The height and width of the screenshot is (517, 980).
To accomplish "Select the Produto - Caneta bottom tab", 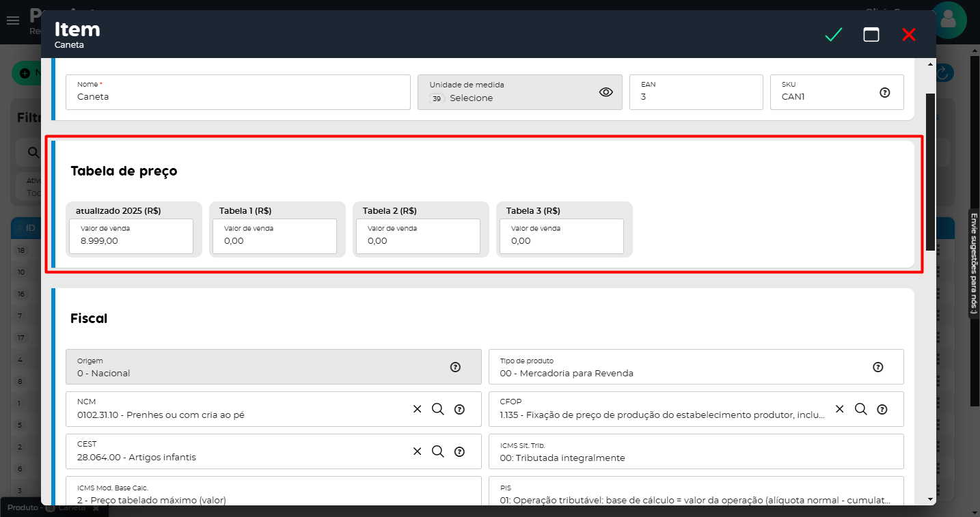I will pos(48,508).
